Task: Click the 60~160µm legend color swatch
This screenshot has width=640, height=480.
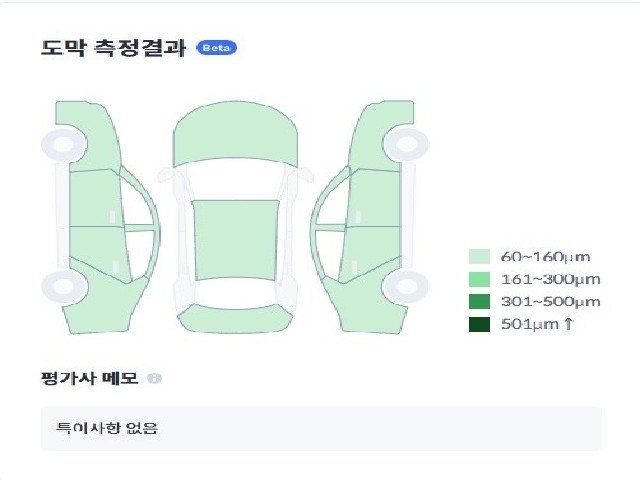Action: pos(479,257)
